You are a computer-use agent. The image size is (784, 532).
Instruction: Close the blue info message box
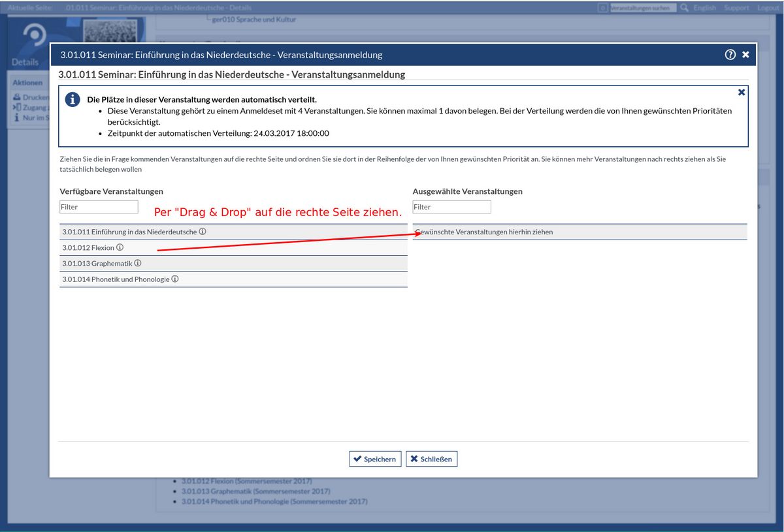[742, 93]
